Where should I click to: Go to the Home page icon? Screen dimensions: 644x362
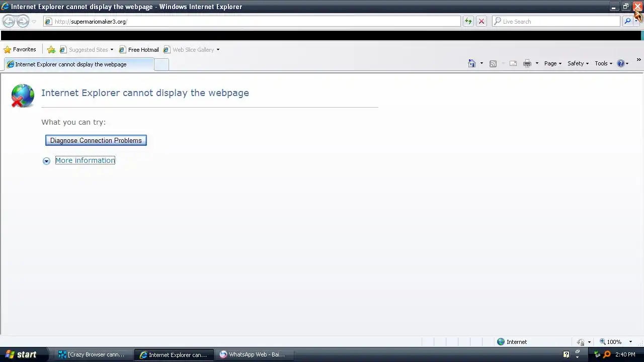coord(472,63)
